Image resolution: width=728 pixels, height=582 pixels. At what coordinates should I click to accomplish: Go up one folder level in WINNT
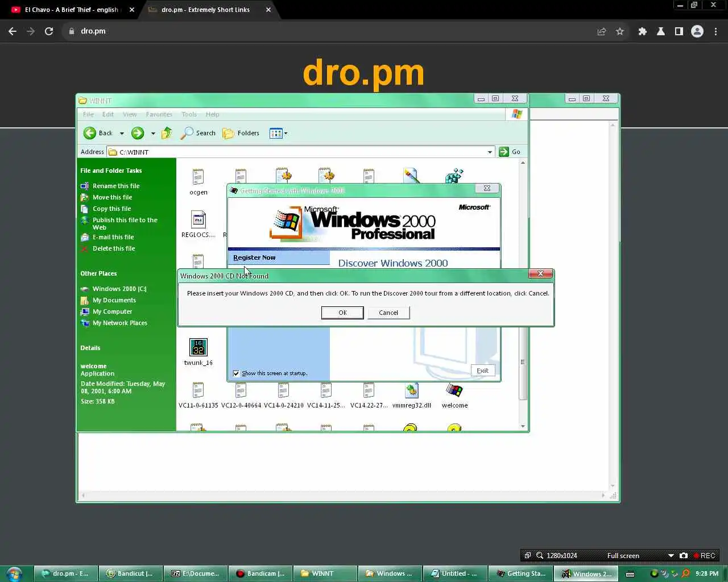coord(167,133)
